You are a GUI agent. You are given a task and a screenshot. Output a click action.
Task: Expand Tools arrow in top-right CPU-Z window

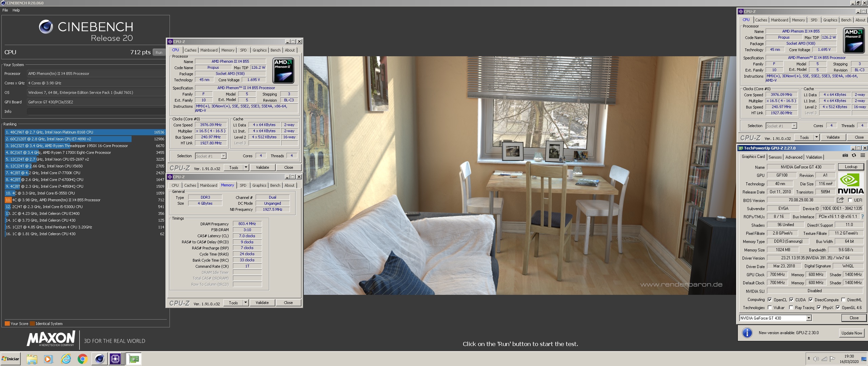point(816,137)
